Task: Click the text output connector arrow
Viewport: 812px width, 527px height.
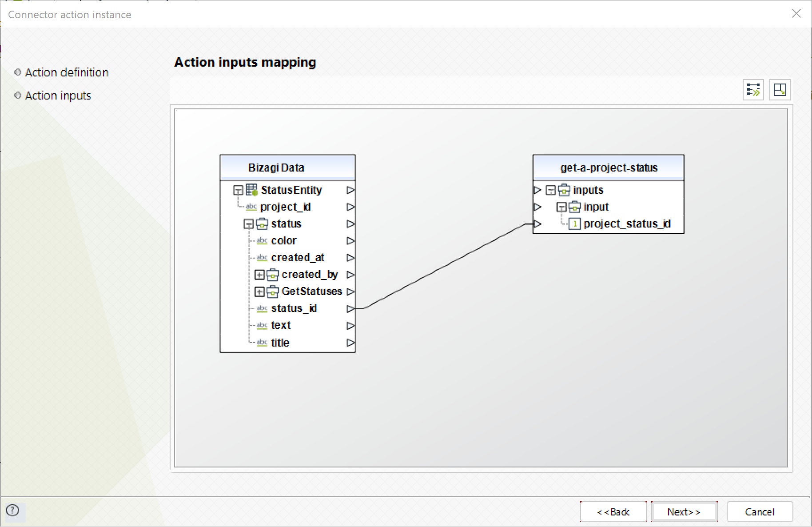Action: pyautogui.click(x=350, y=325)
